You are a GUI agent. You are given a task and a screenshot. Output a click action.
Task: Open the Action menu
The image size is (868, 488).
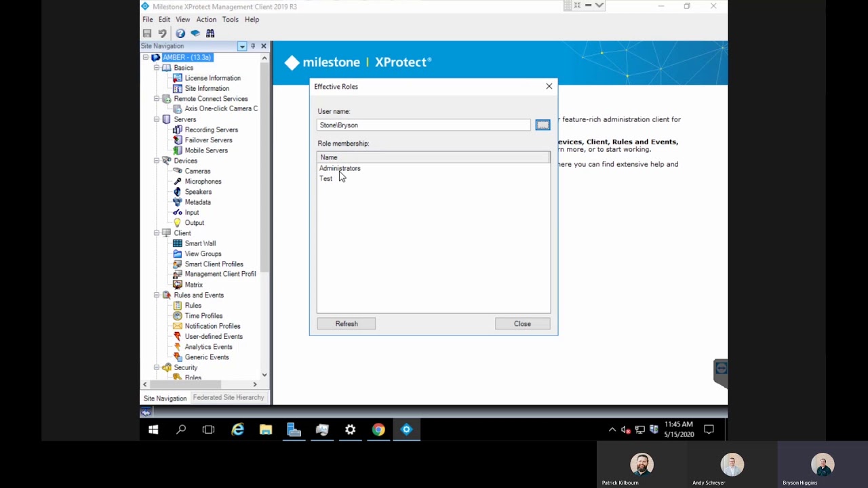pos(206,20)
